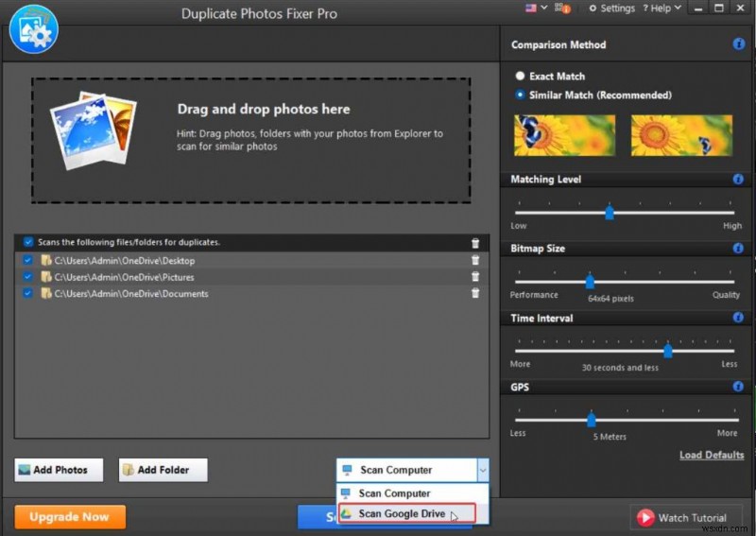The height and width of the screenshot is (536, 756).
Task: Expand the language dropdown arrow
Action: tap(544, 8)
